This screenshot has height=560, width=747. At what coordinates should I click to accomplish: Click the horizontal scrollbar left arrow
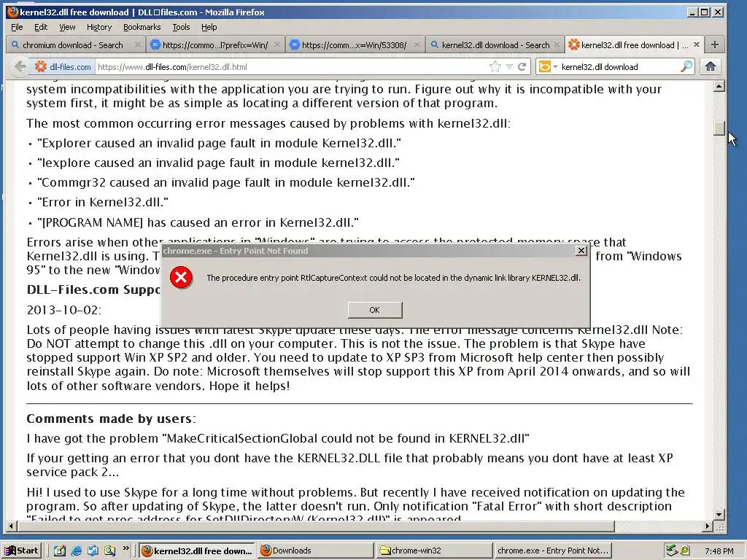tap(12, 526)
